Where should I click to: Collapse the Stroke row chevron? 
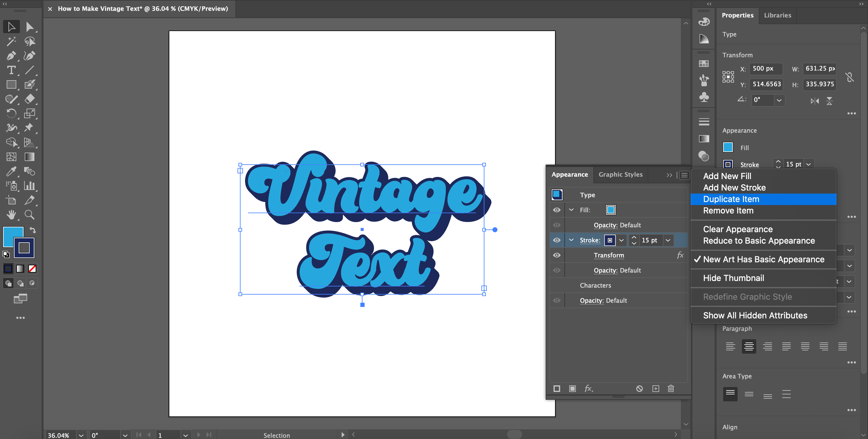click(571, 240)
